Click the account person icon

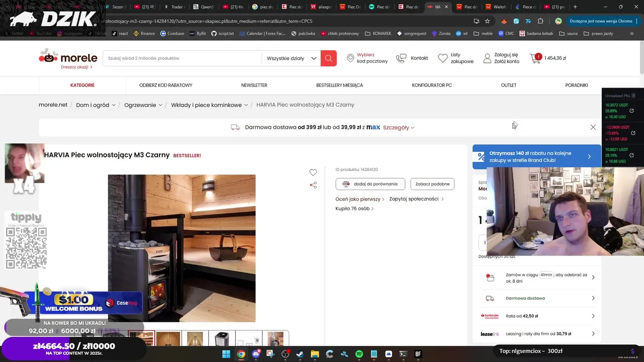pos(487,58)
